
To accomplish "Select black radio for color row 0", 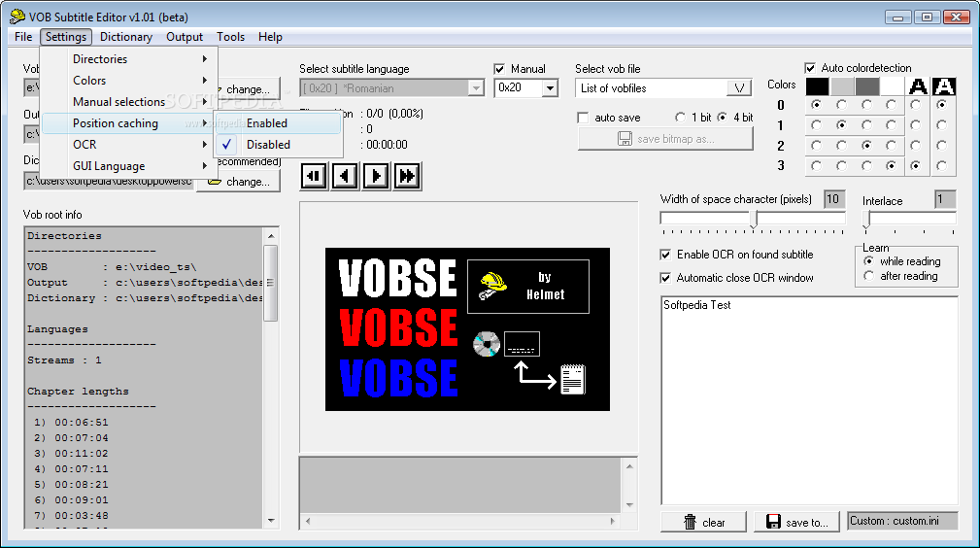I will pyautogui.click(x=816, y=105).
